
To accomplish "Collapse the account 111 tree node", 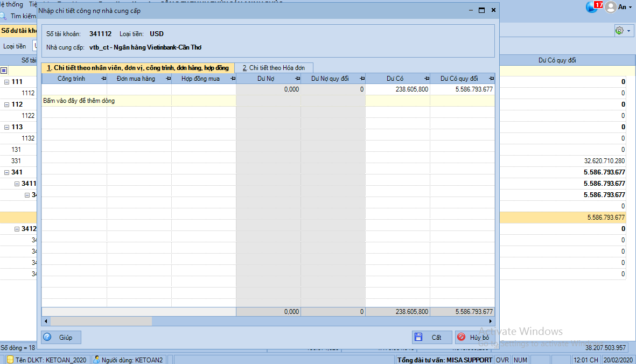I will pyautogui.click(x=7, y=82).
